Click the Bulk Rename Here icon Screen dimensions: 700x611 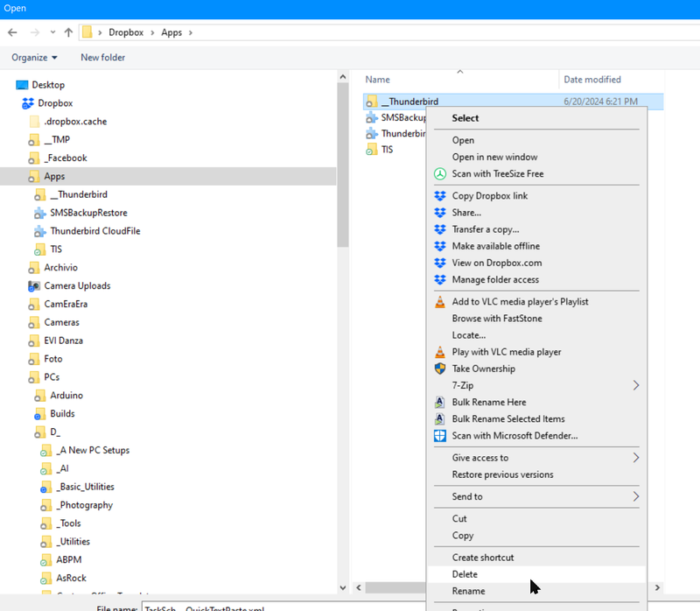(x=440, y=403)
